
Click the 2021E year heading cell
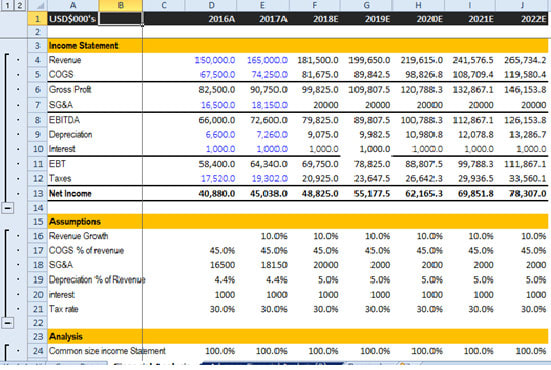coord(470,19)
